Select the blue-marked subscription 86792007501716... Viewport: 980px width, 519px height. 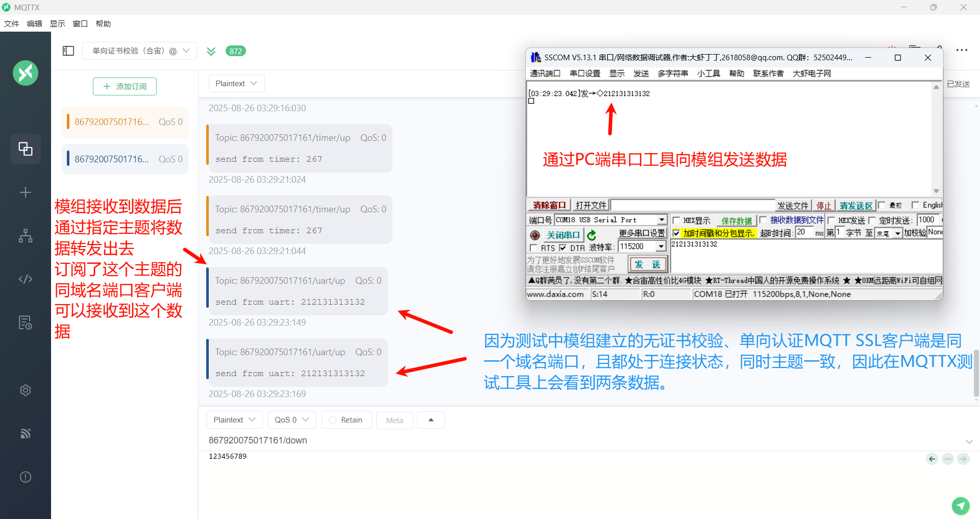(x=125, y=159)
